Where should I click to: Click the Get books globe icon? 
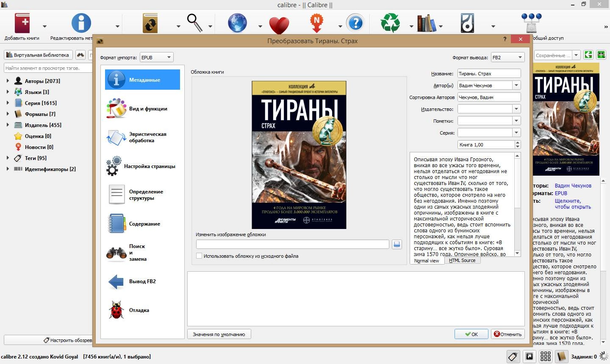click(x=237, y=23)
